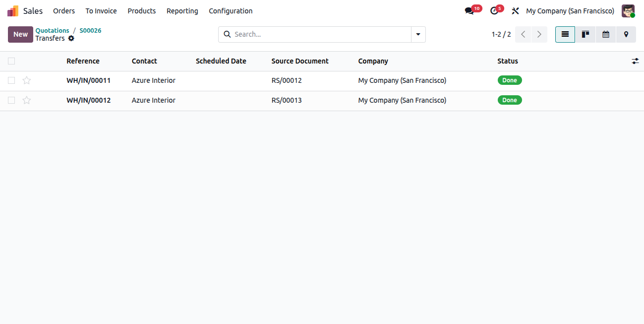Open the To Invoice menu
The image size is (644, 324).
point(101,11)
